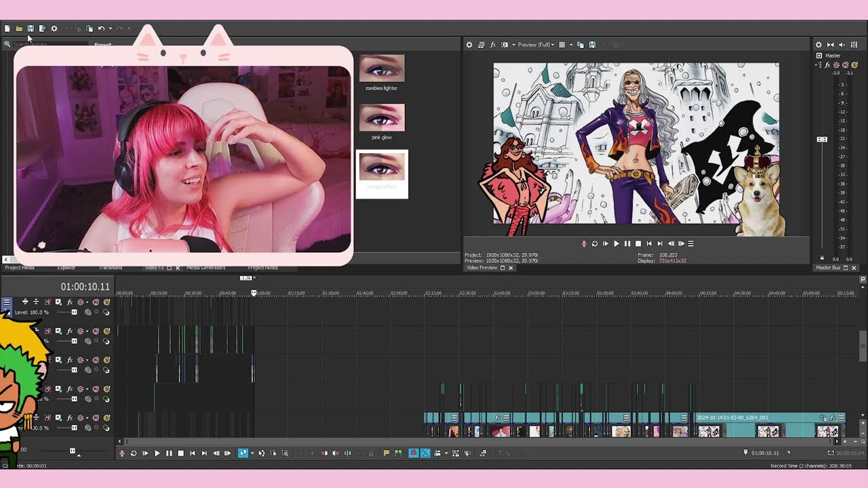Viewport: 868px width, 488px height.
Task: Go to start in Video Preview transport
Action: 649,243
